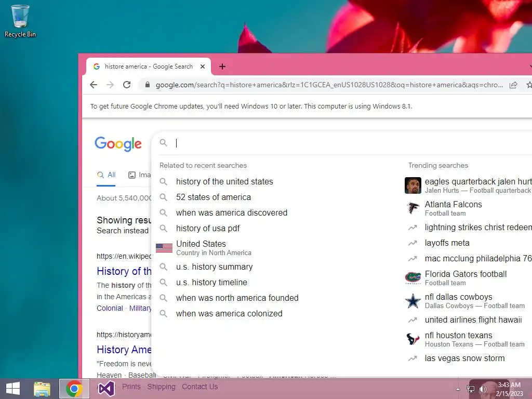Click the address bar URL

[329, 85]
